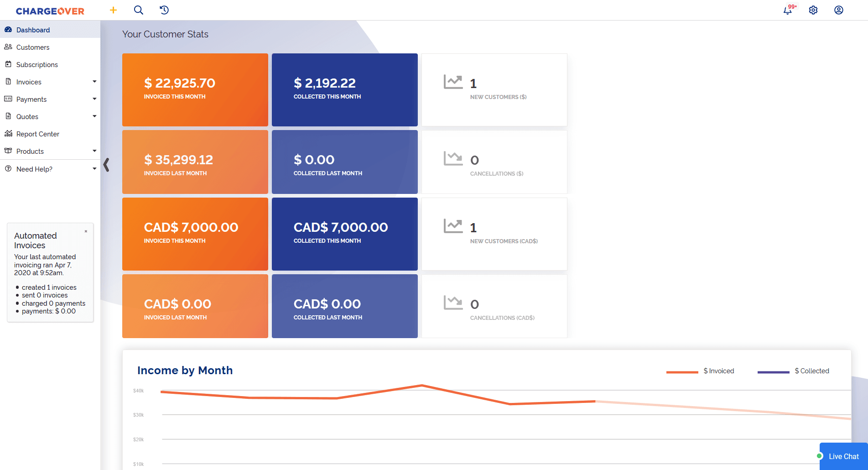Open the recent history clock icon
Viewport: 868px width, 470px height.
[x=164, y=10]
